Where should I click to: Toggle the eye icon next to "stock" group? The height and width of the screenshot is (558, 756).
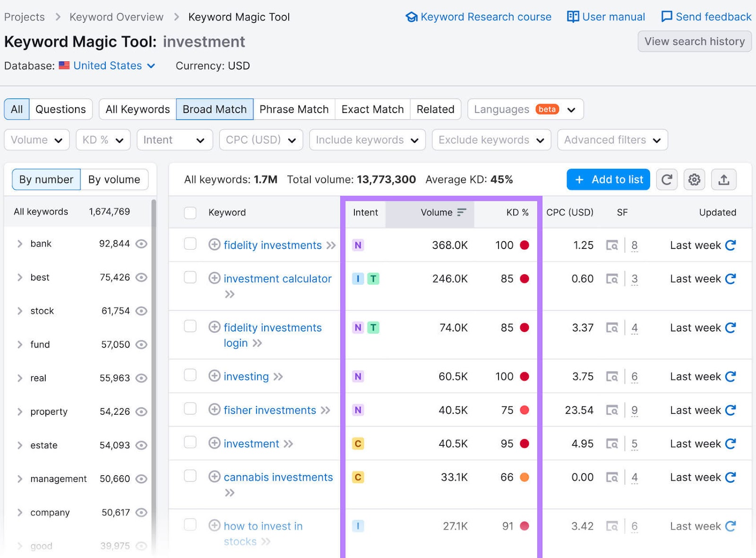pyautogui.click(x=141, y=311)
